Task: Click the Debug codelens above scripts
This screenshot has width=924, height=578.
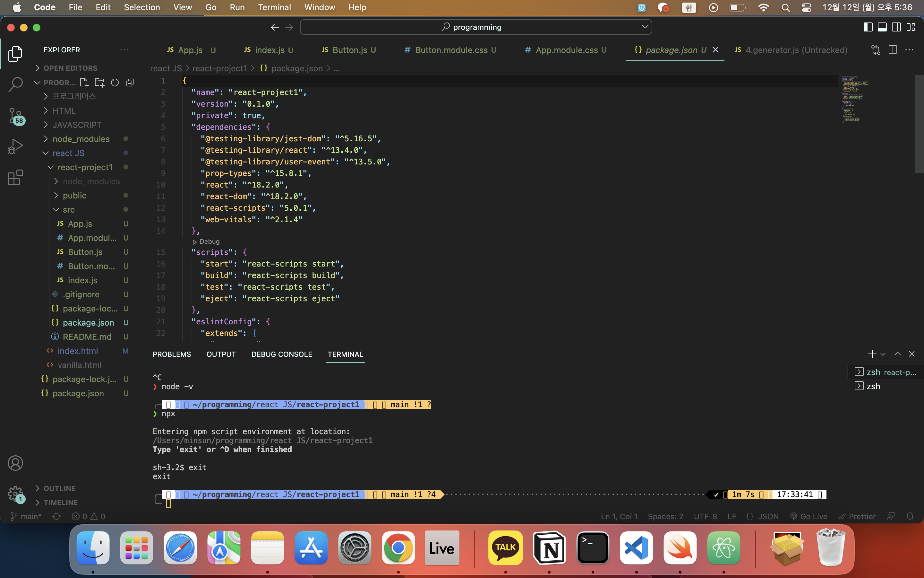Action: [x=206, y=241]
